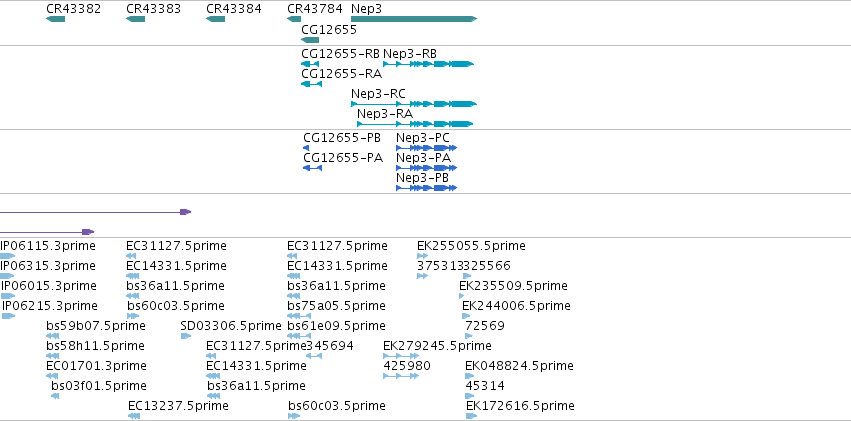Select the Nep3-RC transcript glyph
This screenshot has width=851, height=421.
coord(414,104)
